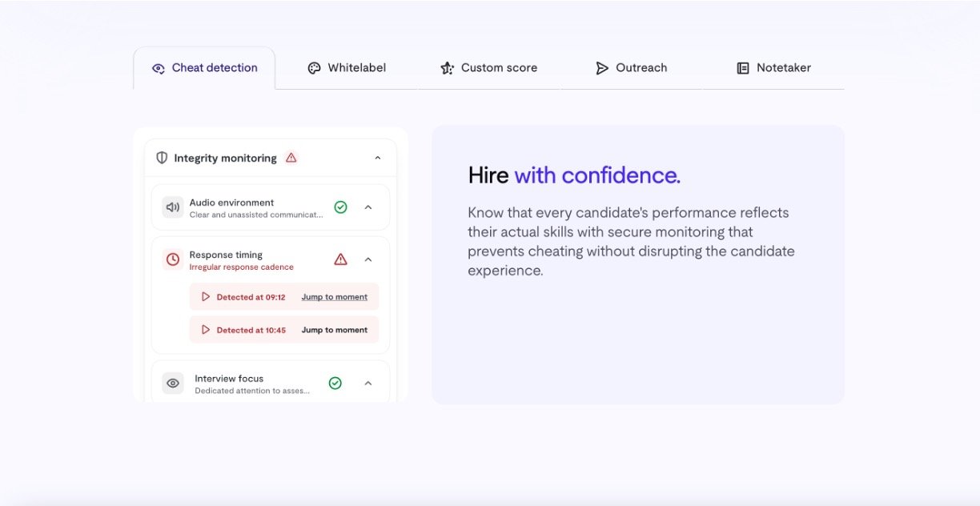Viewport: 980px width, 506px height.
Task: Collapse the Interview focus section
Action: coord(368,384)
